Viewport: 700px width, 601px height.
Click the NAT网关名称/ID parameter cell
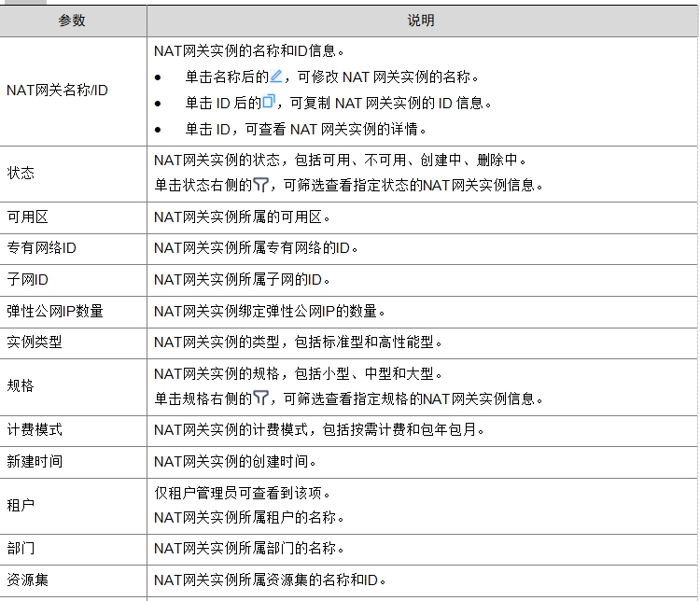(x=73, y=91)
